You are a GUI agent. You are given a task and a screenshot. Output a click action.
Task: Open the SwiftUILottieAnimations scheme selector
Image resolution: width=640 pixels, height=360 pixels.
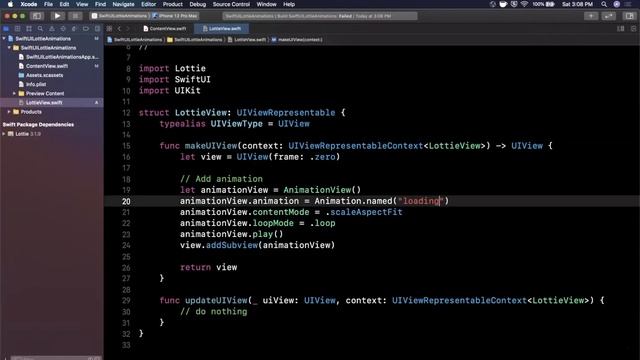tap(119, 16)
